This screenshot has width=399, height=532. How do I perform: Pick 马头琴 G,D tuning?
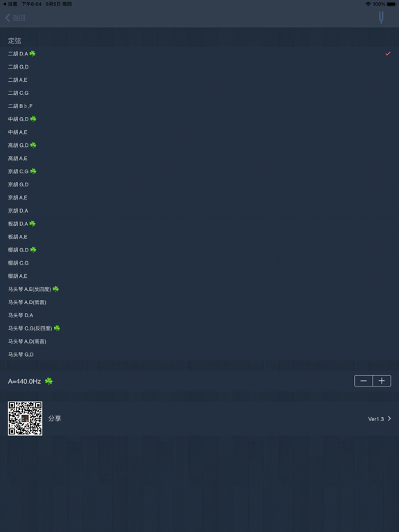pyautogui.click(x=199, y=354)
